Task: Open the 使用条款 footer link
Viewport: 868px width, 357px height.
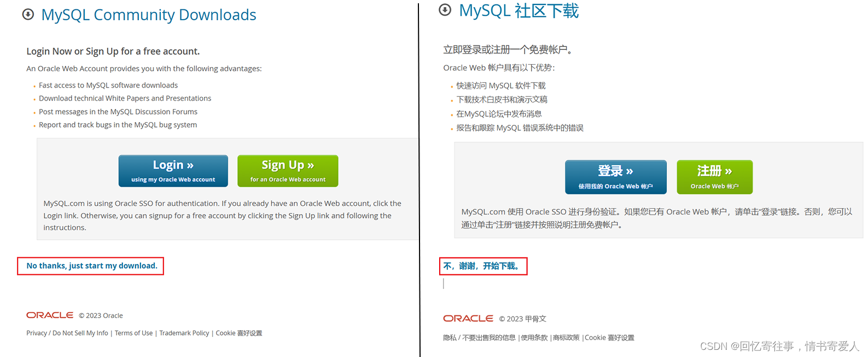Action: (x=534, y=338)
